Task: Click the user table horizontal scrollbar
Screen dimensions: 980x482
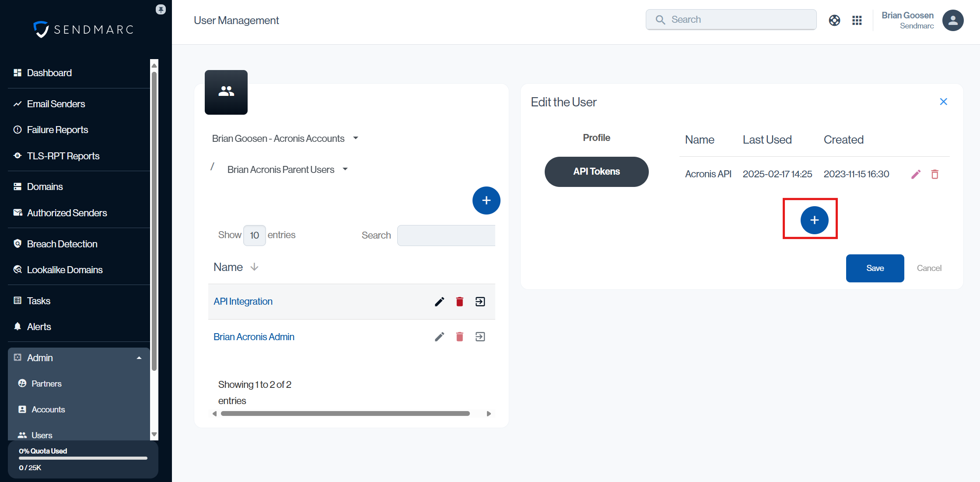Action: (x=345, y=414)
